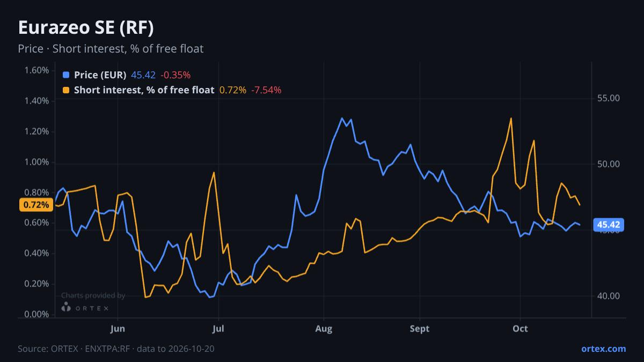The height and width of the screenshot is (362, 644).
Task: Click the Oct x-axis label
Action: pyautogui.click(x=520, y=329)
